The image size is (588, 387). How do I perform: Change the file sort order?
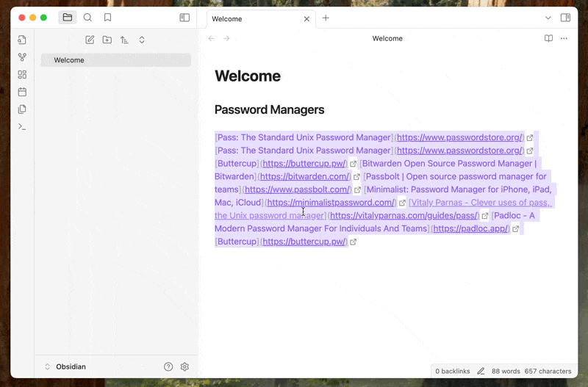point(124,40)
